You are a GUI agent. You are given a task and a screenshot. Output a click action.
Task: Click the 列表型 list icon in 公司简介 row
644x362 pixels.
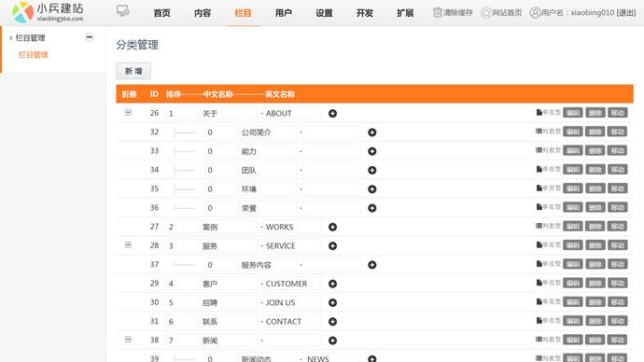click(x=539, y=132)
